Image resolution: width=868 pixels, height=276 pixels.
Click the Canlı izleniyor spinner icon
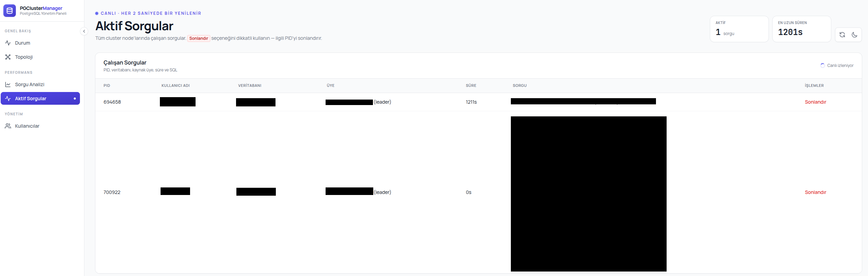[x=822, y=66]
